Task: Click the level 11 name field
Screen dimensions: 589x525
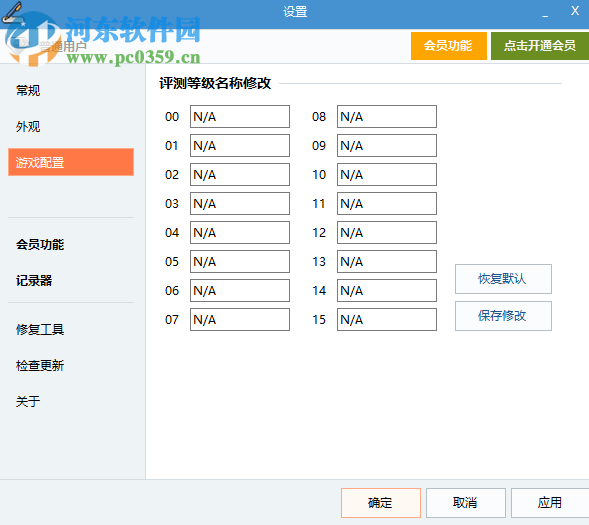Action: click(x=387, y=204)
